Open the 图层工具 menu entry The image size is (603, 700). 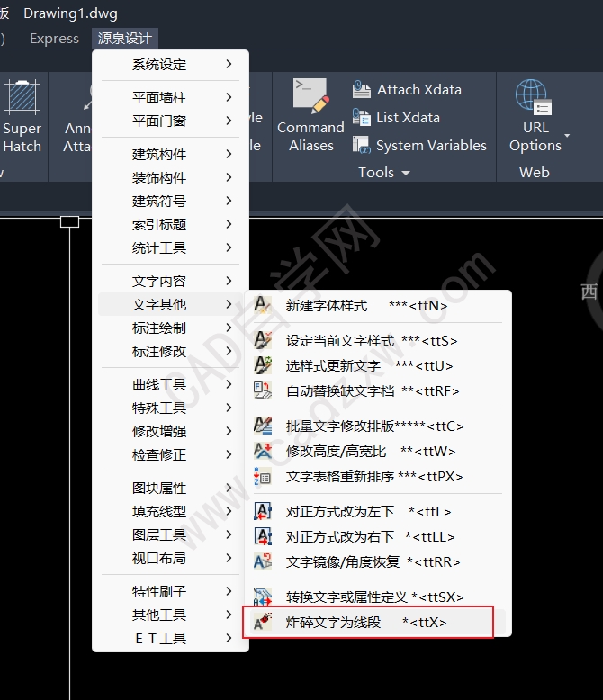170,534
